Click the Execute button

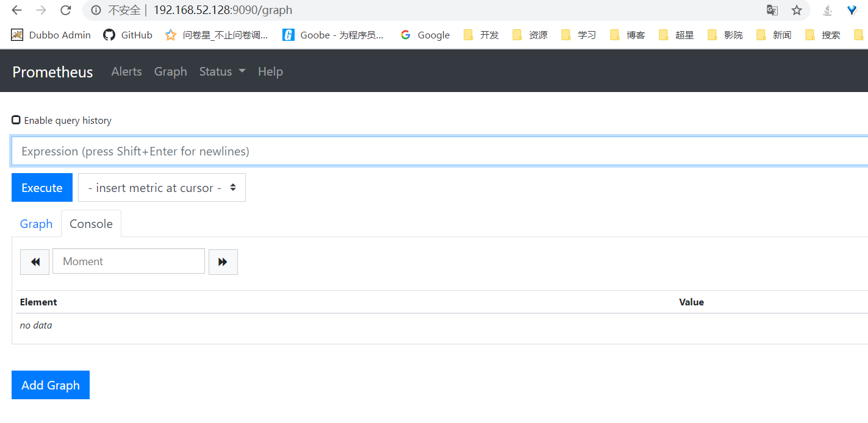point(42,188)
